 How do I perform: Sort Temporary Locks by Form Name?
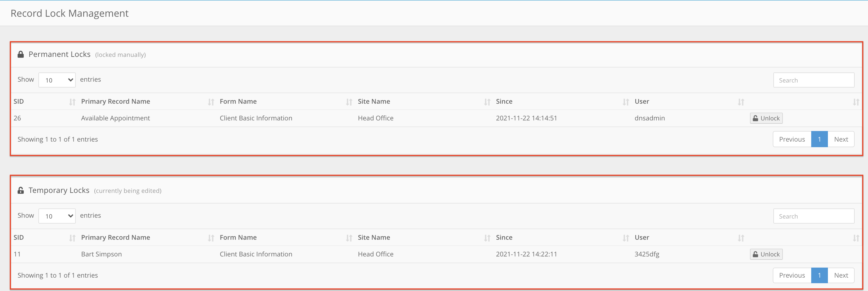[x=286, y=237]
